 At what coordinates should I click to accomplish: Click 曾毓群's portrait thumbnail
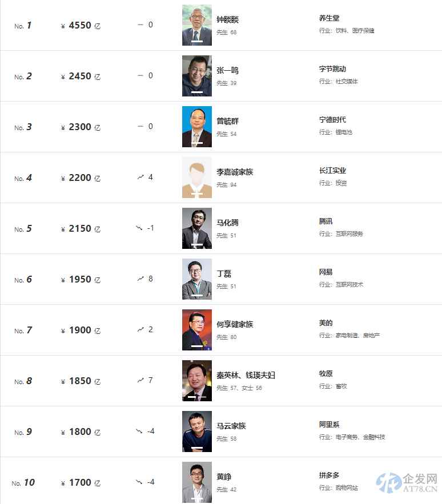point(196,127)
